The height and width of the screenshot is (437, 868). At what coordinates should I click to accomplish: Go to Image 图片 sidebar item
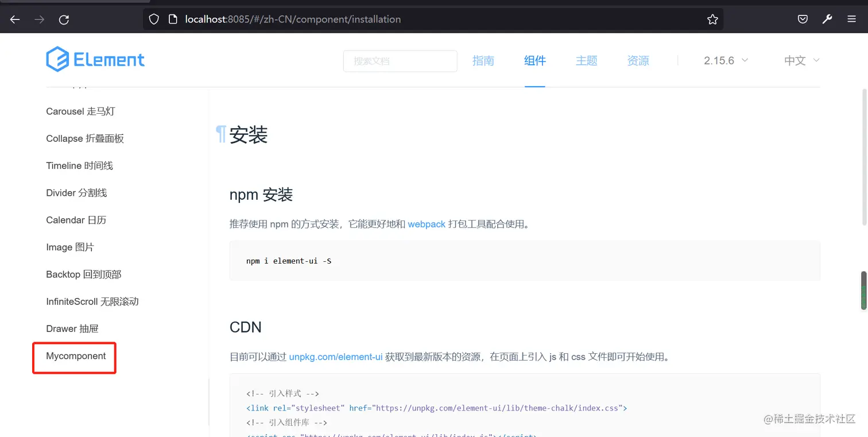(x=70, y=247)
